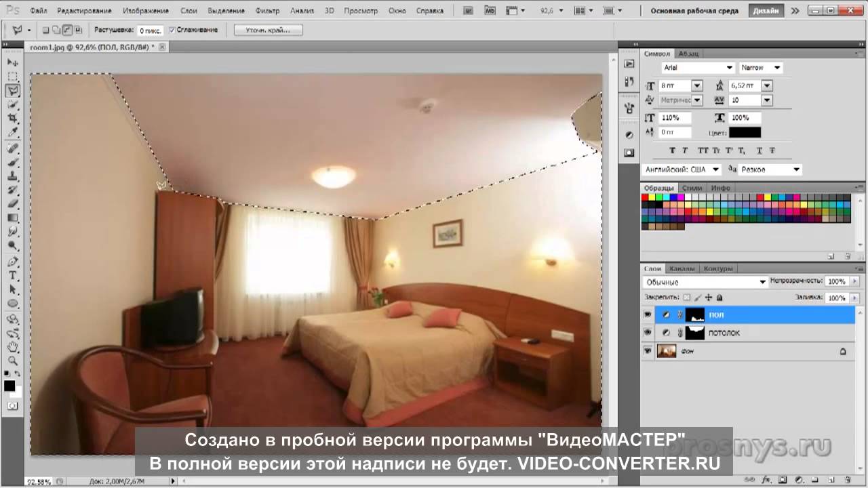The height and width of the screenshot is (488, 868).
Task: Open the Выделение menu
Action: (x=226, y=11)
